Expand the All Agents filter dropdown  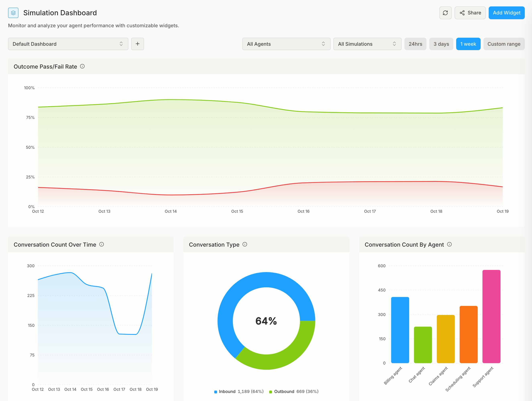tap(286, 44)
